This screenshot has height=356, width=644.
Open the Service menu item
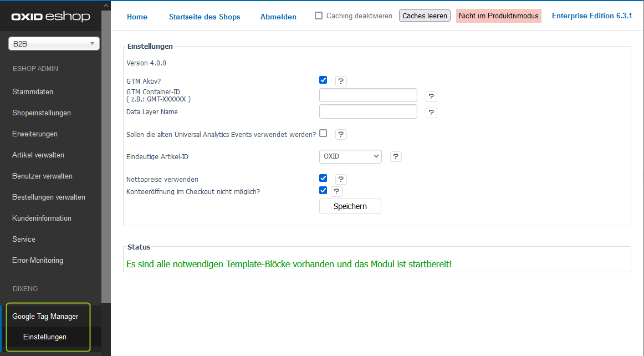click(x=24, y=239)
